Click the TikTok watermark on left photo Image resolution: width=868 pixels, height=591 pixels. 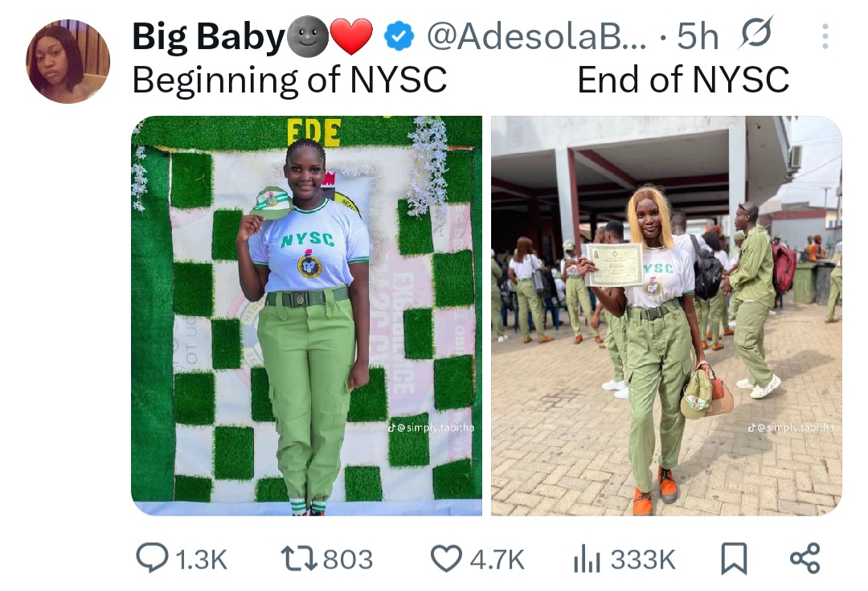click(x=431, y=427)
